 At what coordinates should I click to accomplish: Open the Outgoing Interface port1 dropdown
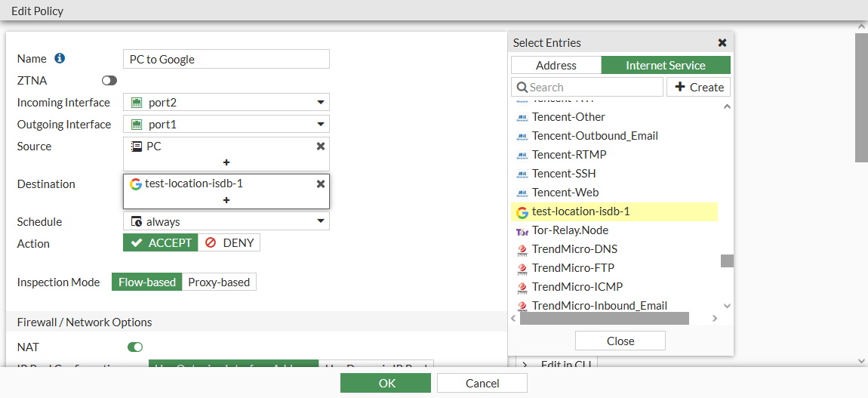(226, 125)
